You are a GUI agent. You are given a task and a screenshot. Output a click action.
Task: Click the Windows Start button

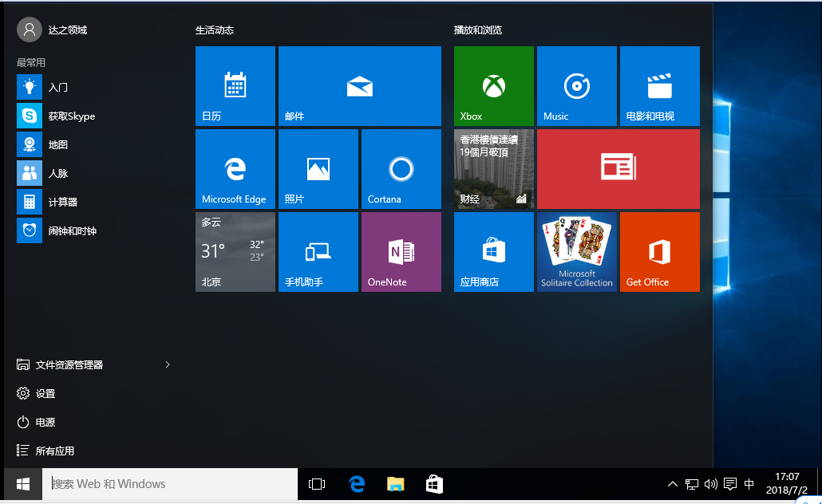(x=22, y=484)
